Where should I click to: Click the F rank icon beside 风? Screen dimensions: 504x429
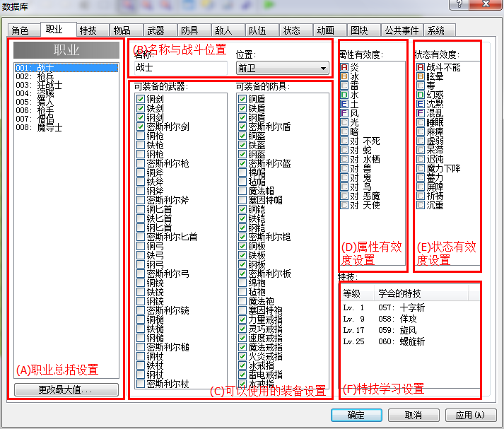344,113
